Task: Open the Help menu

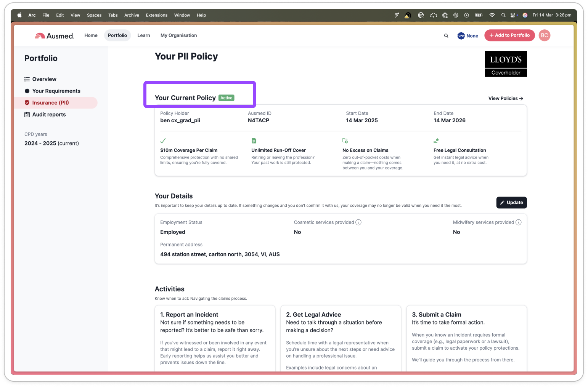Action: [201, 15]
